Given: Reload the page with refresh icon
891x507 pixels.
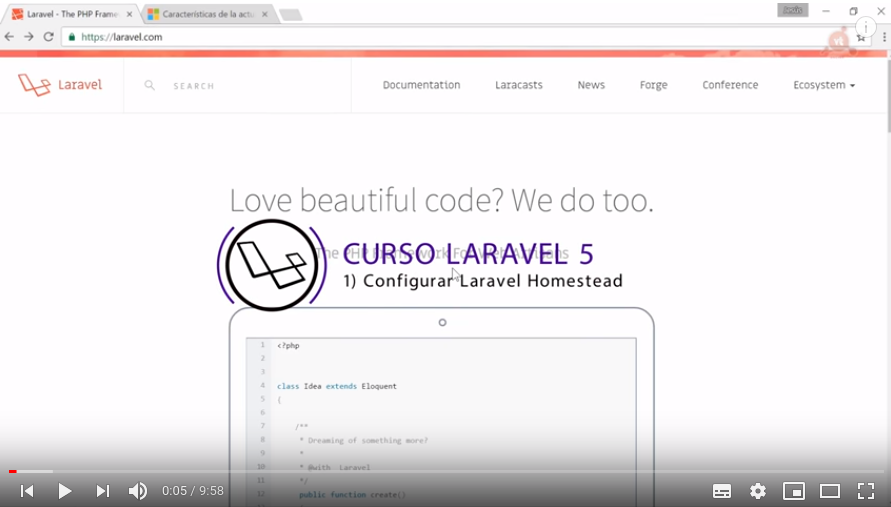Looking at the screenshot, I should 48,37.
